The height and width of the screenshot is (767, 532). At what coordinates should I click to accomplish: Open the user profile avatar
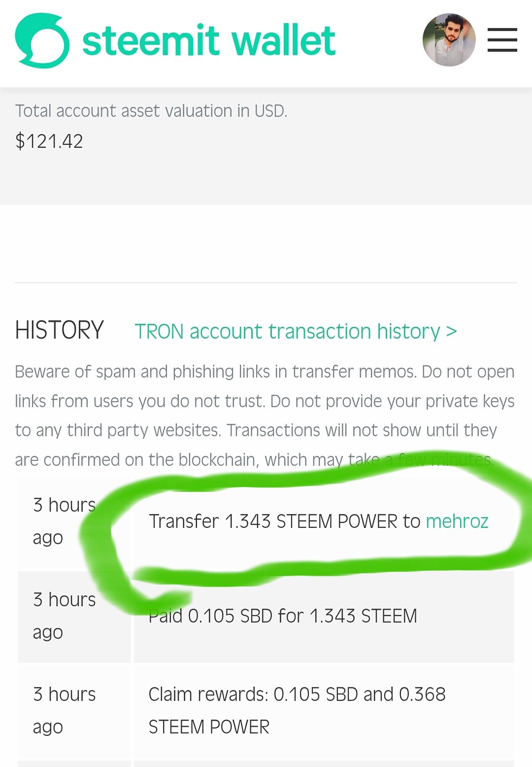449,40
